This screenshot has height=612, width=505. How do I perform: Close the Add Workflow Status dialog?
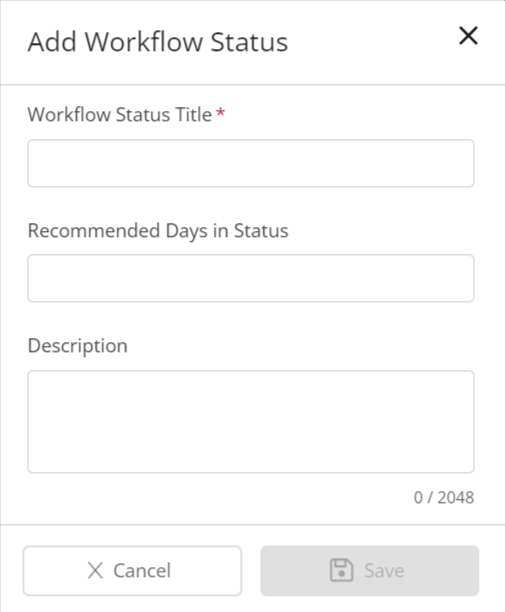(468, 36)
